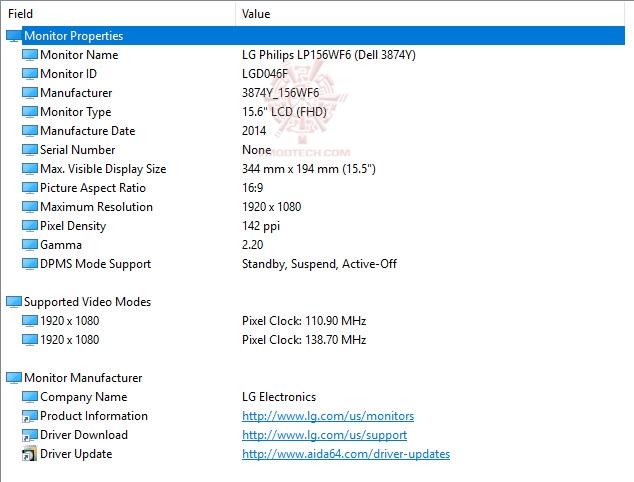This screenshot has height=482, width=634.
Task: Click the icon beside DPMS Mode Support
Action: [x=29, y=264]
